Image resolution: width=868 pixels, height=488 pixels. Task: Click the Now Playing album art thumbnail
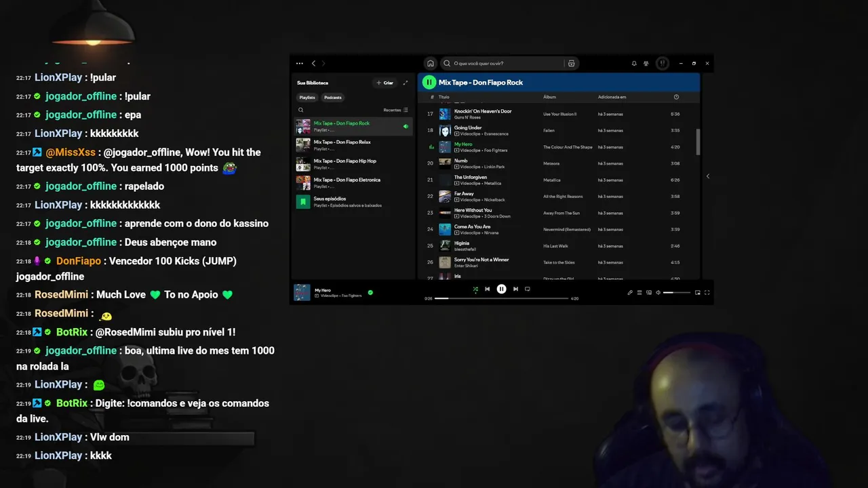[x=302, y=292]
